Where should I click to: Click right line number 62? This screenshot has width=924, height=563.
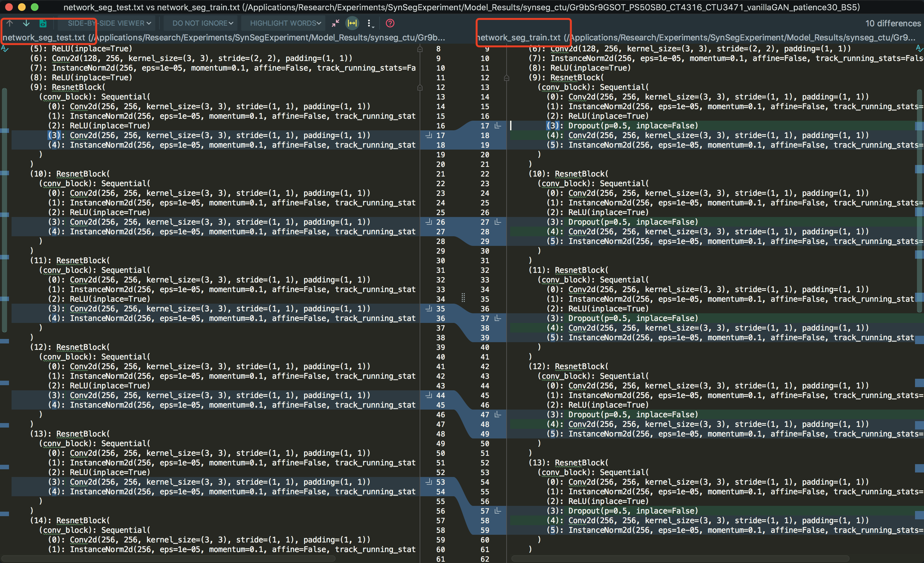pos(485,559)
